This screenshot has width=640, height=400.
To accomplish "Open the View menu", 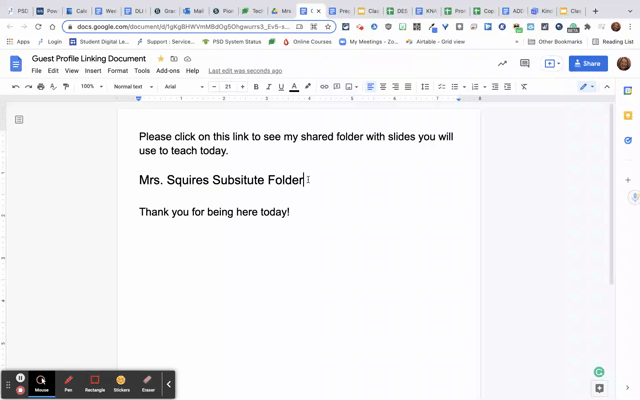I will click(71, 71).
